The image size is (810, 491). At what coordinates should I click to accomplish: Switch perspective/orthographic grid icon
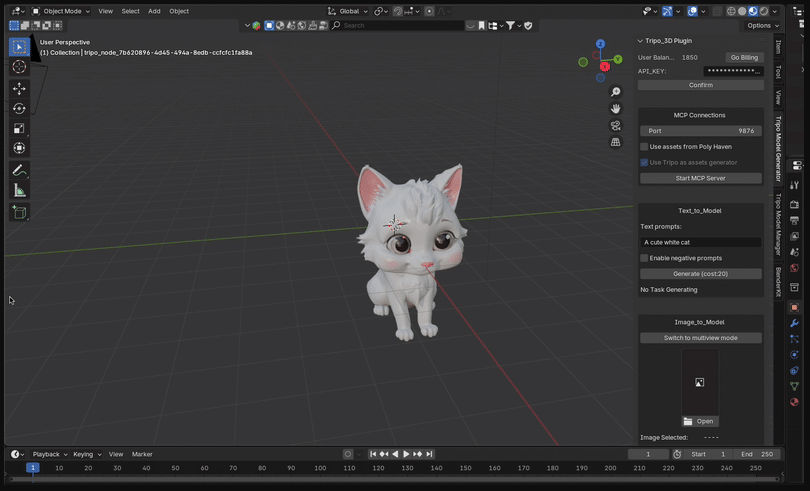click(x=615, y=142)
